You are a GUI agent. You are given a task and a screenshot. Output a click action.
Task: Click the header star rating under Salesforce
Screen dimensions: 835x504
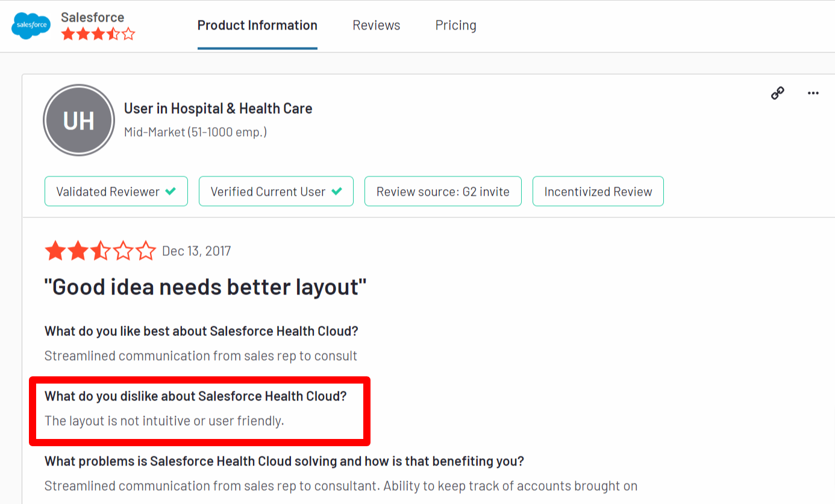pyautogui.click(x=98, y=34)
